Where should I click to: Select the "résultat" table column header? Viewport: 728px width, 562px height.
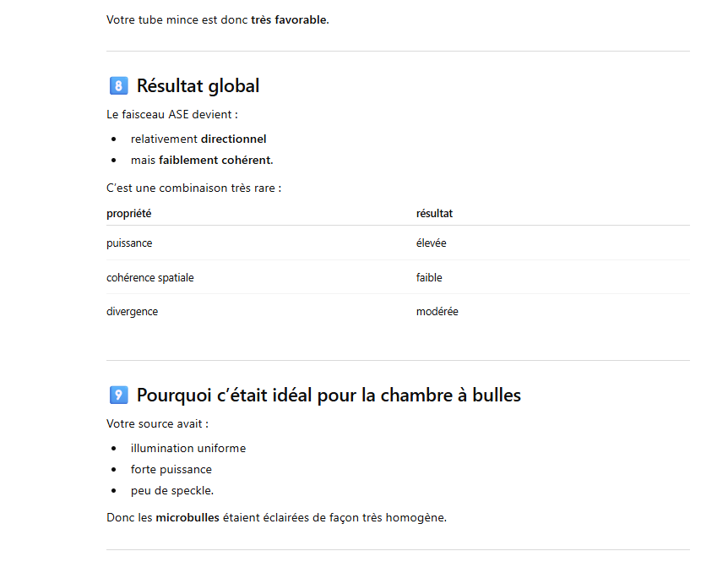point(434,214)
